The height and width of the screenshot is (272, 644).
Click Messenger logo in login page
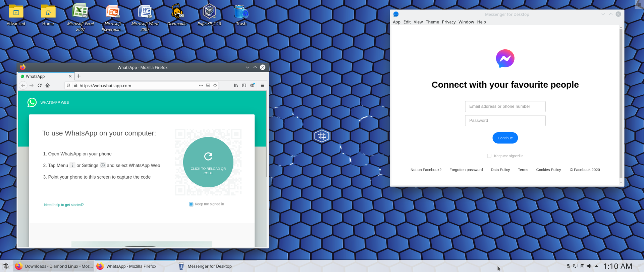[x=505, y=58]
